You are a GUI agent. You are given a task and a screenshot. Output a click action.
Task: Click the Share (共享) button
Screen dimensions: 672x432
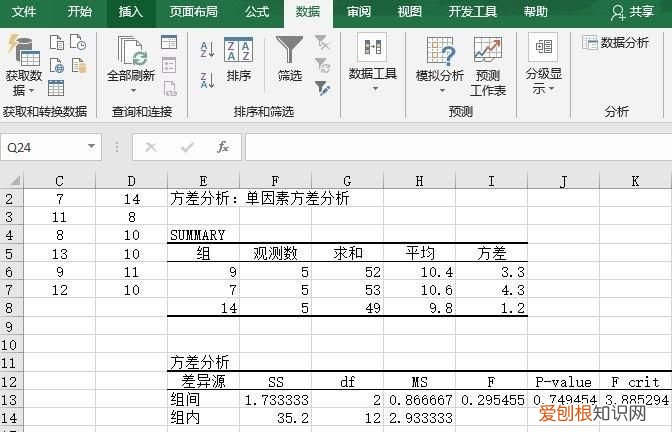coord(633,12)
